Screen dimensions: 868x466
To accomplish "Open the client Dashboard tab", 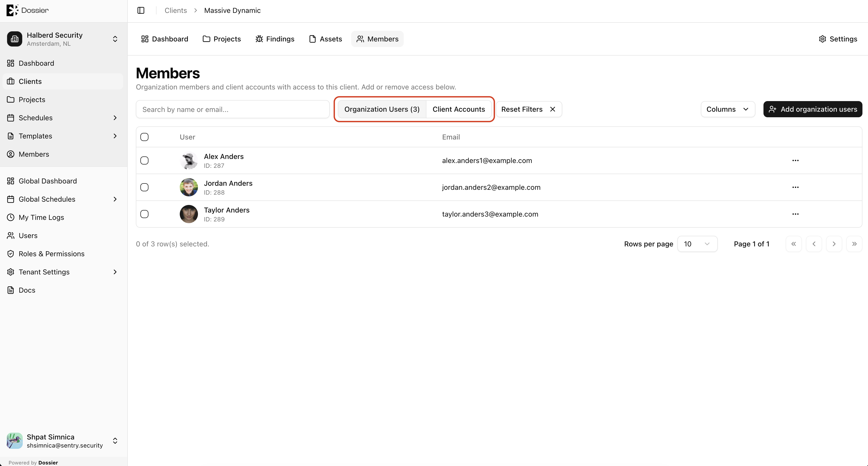I will [165, 39].
